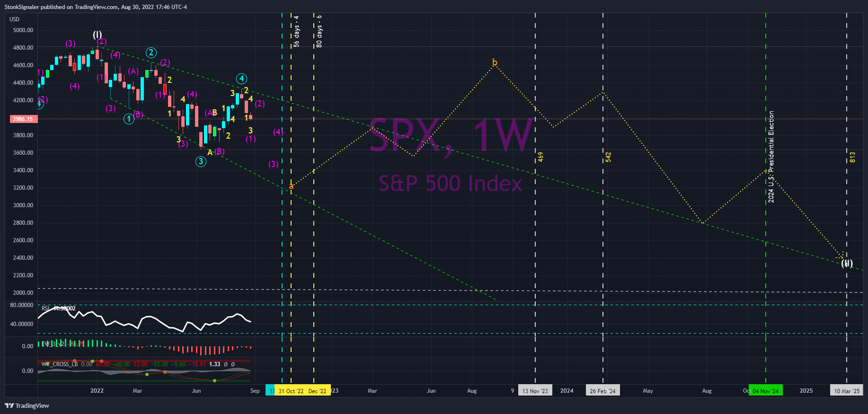Click the 2022 label on time axis
The height and width of the screenshot is (414, 868).
tap(97, 391)
